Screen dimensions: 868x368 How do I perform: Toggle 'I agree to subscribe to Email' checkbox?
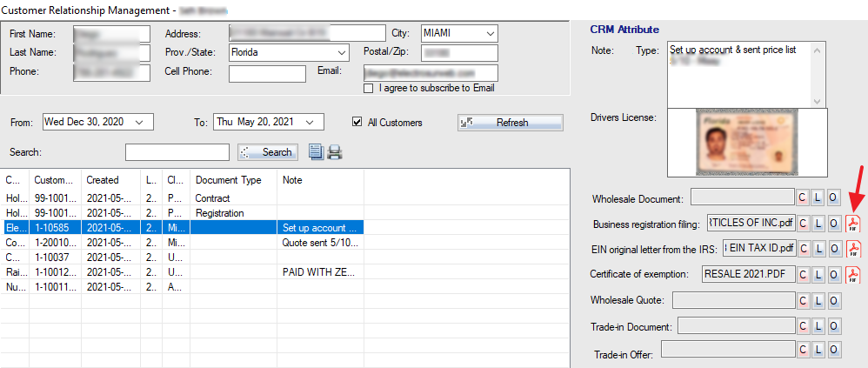click(368, 89)
